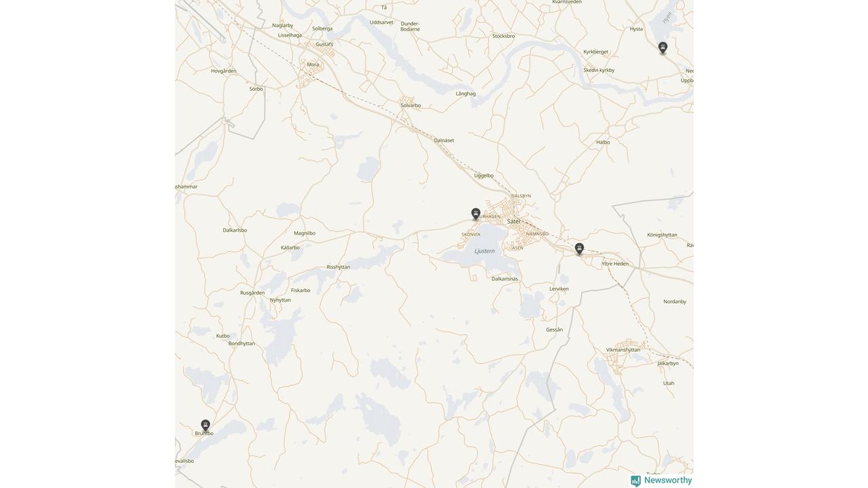The image size is (868, 488).
Task: Click the Newsworthy logo icon
Action: pyautogui.click(x=635, y=481)
